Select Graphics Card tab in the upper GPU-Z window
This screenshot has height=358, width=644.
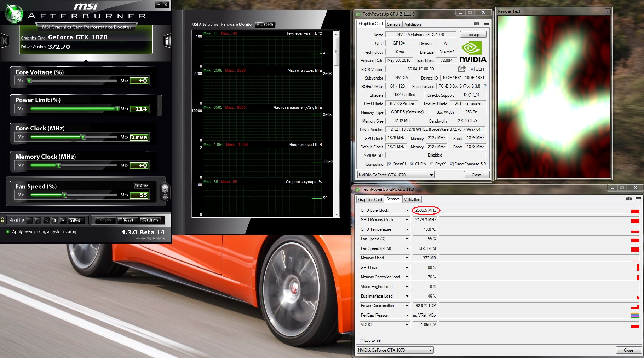tap(370, 24)
